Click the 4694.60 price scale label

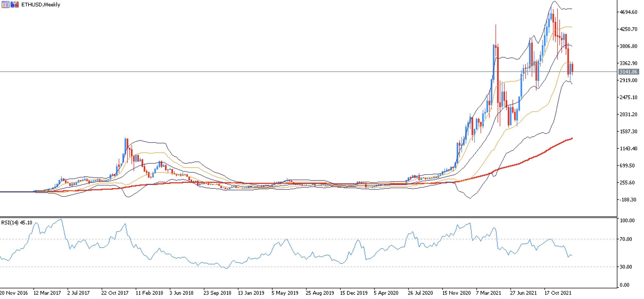[x=628, y=12]
